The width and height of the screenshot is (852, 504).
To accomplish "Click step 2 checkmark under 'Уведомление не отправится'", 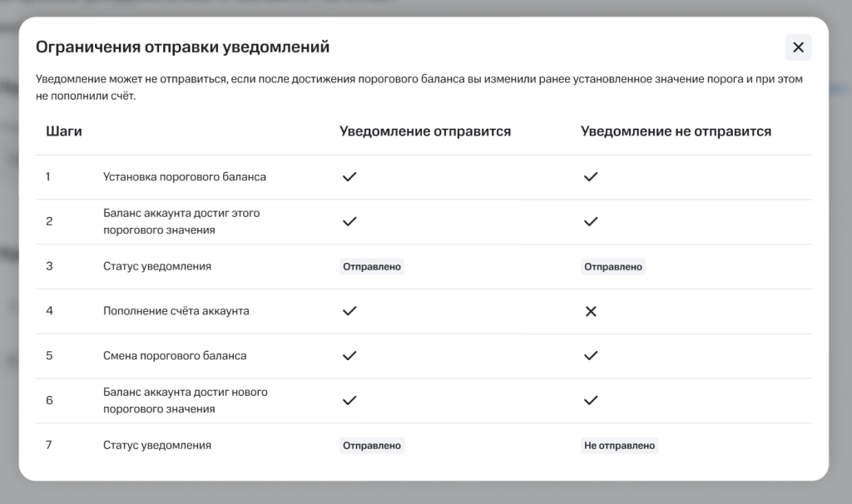I will tap(591, 221).
